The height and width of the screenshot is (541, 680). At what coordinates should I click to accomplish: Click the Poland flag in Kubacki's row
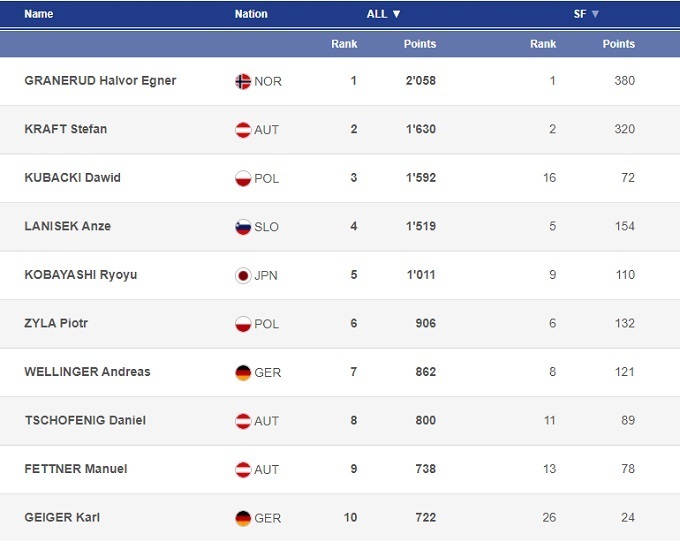(242, 178)
